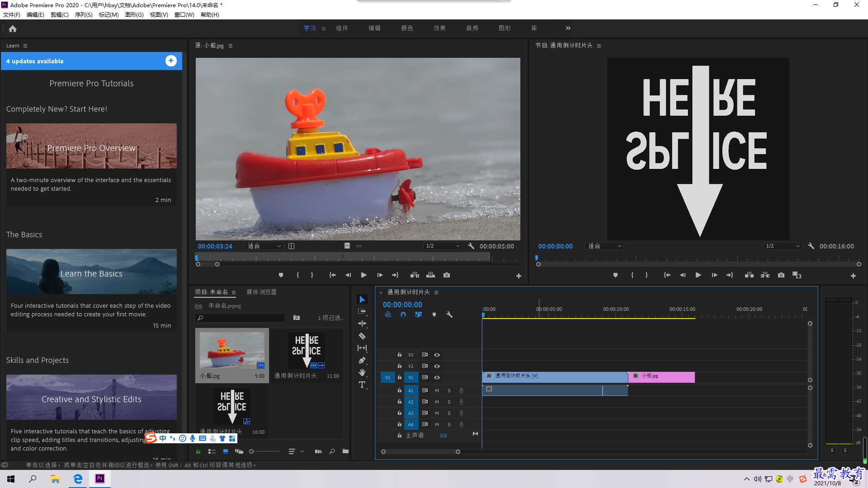Open project panel search find icon
The image size is (868, 488).
coord(332,451)
